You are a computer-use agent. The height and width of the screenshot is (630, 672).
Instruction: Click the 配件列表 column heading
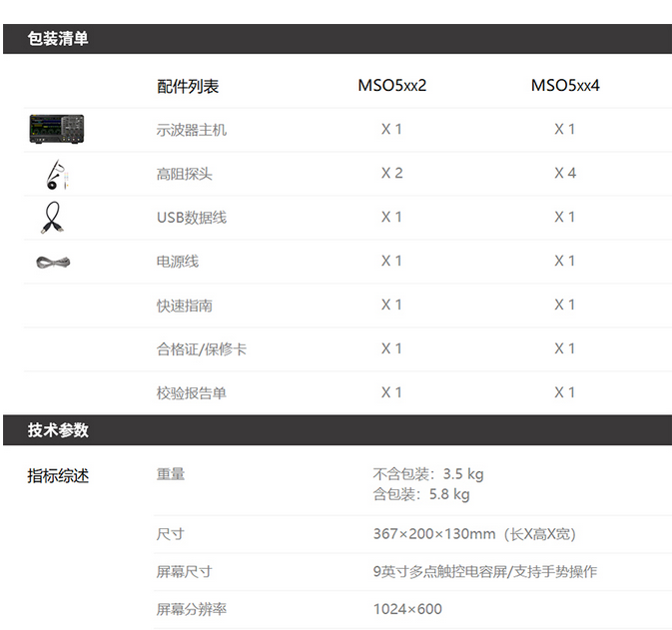(x=188, y=87)
